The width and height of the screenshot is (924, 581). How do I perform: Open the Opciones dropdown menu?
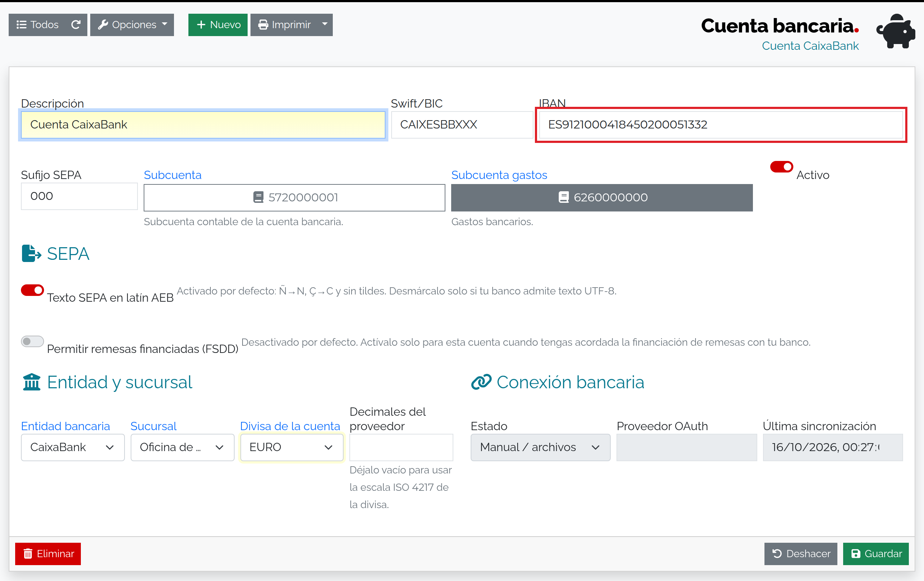click(x=132, y=25)
